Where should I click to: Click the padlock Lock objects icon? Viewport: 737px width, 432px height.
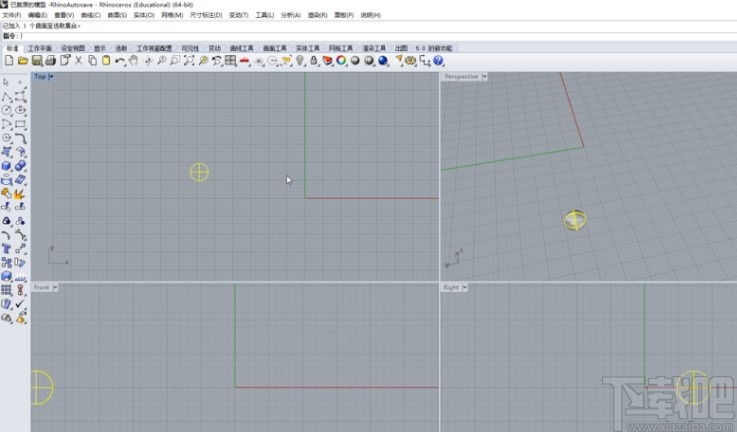tap(314, 61)
